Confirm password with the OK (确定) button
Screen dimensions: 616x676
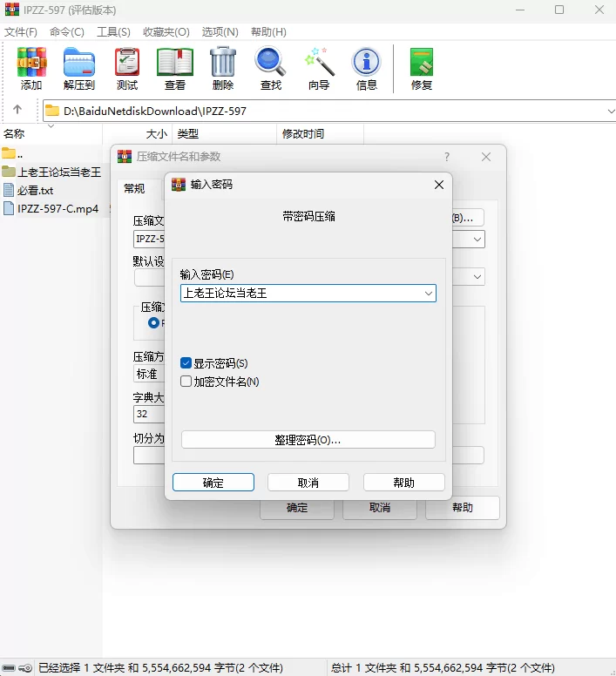(213, 483)
